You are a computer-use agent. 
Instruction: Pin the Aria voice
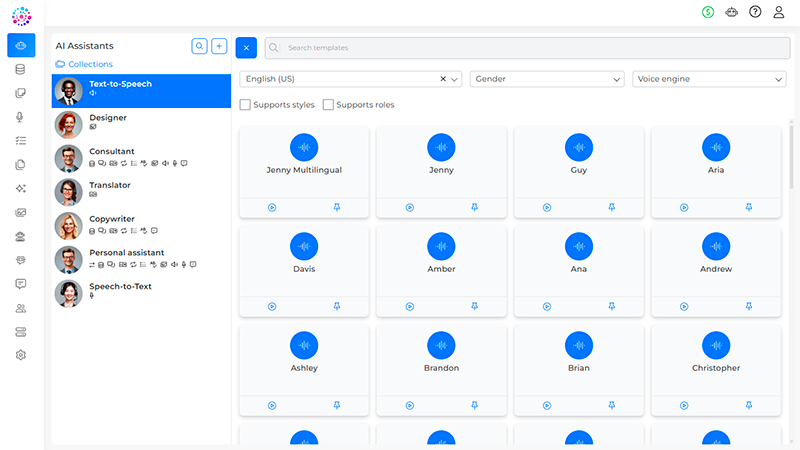(749, 207)
